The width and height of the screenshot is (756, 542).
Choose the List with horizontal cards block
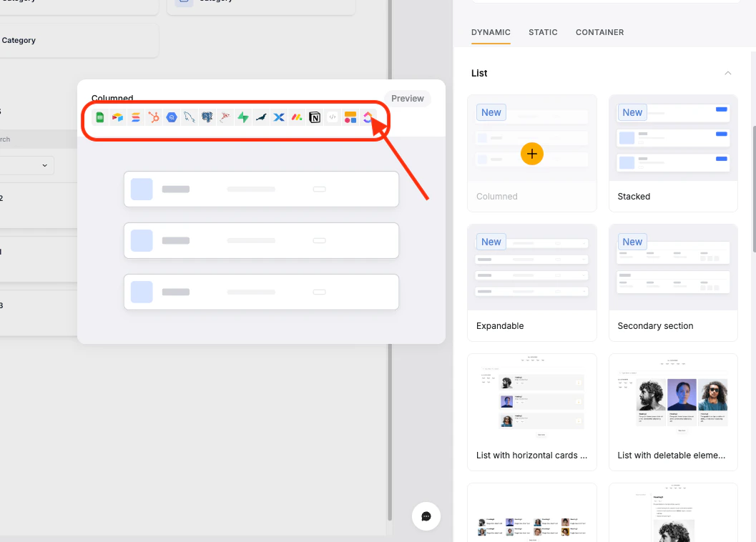532,412
